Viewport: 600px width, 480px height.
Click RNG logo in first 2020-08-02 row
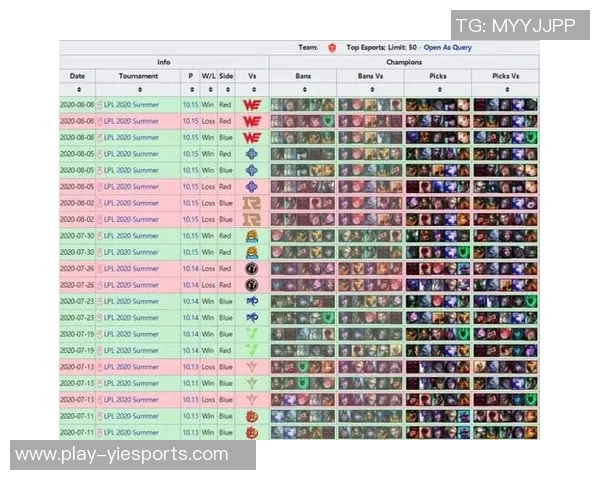pos(252,203)
